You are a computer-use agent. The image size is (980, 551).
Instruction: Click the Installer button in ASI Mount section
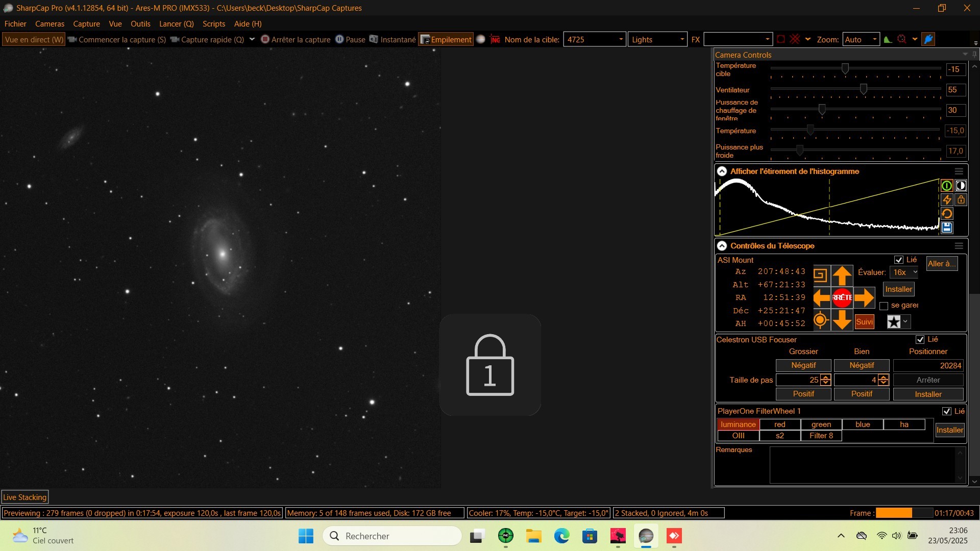(898, 289)
